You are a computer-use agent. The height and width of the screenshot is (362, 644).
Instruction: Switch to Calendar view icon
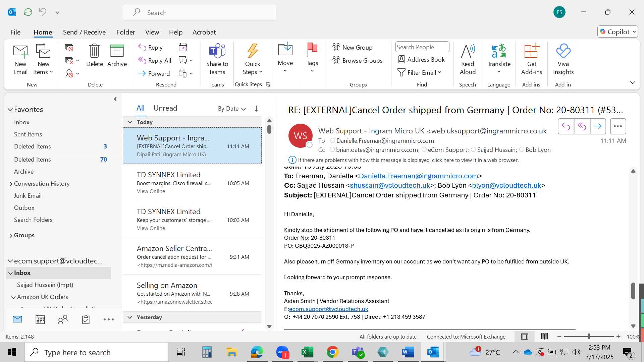[x=40, y=319]
